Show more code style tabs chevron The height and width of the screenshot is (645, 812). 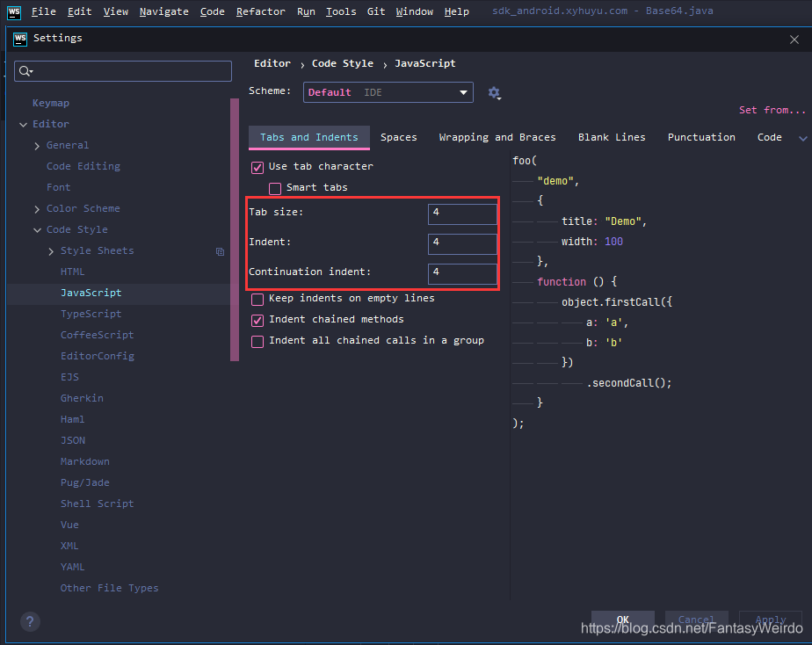pos(802,138)
